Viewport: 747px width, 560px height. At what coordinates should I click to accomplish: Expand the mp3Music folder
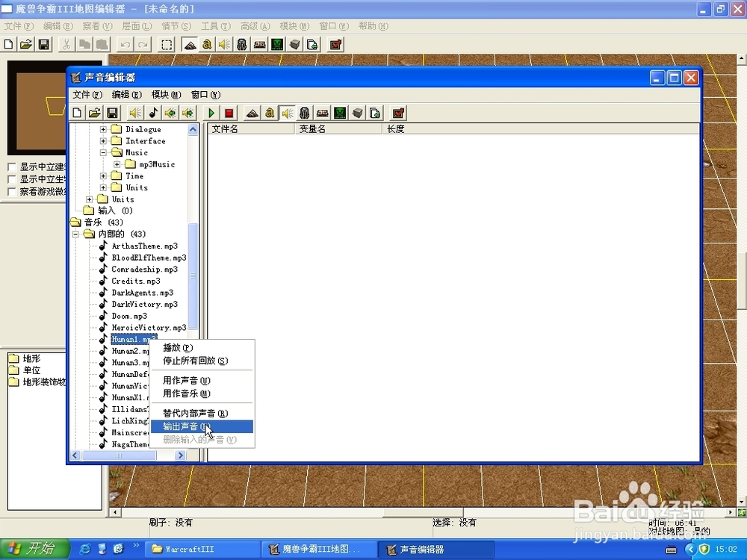point(117,164)
